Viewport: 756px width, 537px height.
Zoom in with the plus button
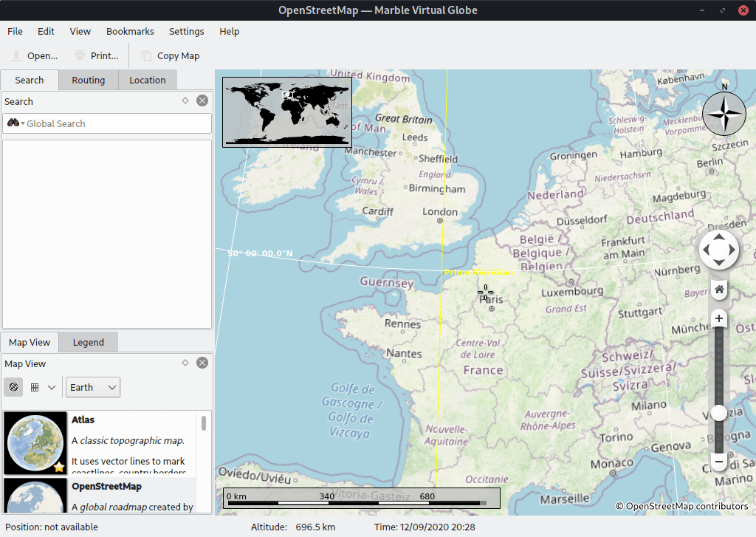(x=719, y=318)
